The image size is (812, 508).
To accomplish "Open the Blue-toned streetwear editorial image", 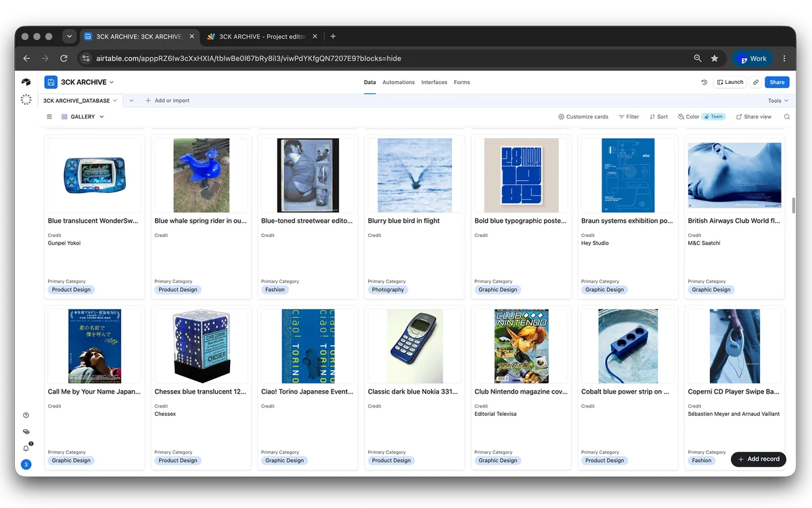I will coord(308,175).
